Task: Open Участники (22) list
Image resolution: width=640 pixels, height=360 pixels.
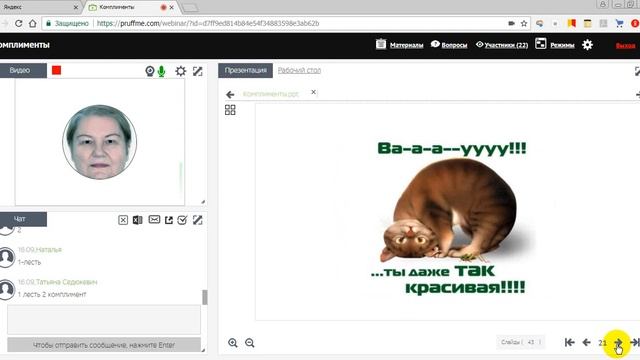Action: point(506,45)
